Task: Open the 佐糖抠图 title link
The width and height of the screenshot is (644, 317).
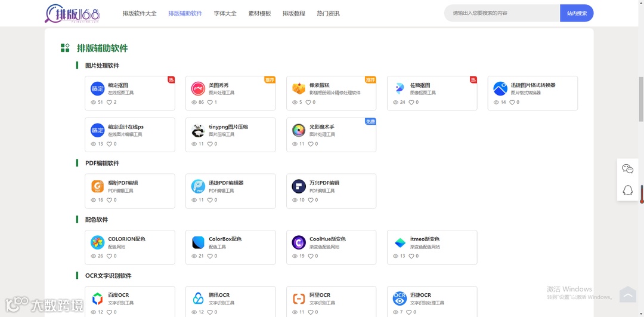Action: [420, 85]
